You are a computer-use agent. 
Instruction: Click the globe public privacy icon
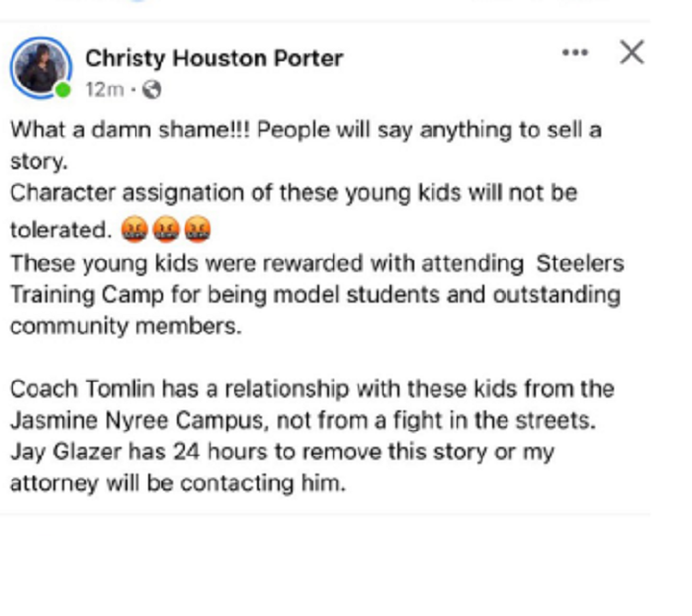pos(151,90)
